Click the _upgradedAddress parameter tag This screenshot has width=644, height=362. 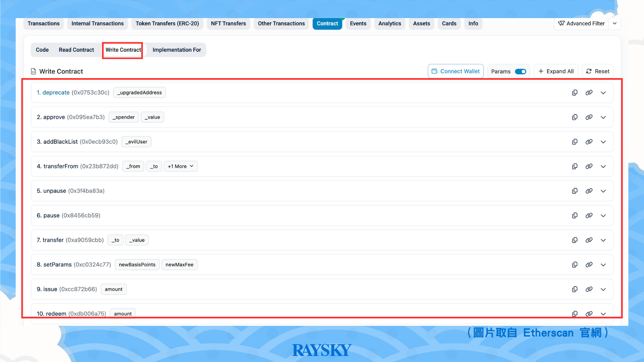pos(140,93)
